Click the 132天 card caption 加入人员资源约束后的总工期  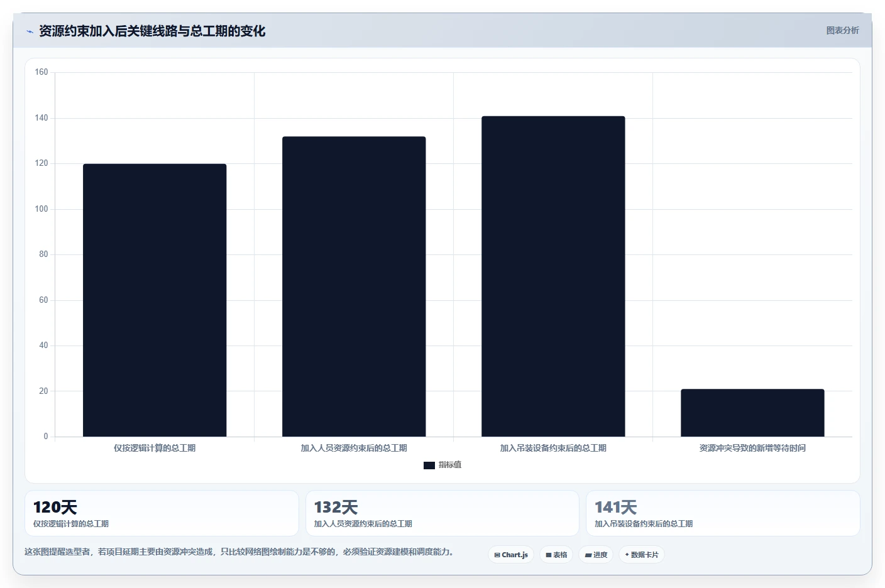[x=363, y=524]
